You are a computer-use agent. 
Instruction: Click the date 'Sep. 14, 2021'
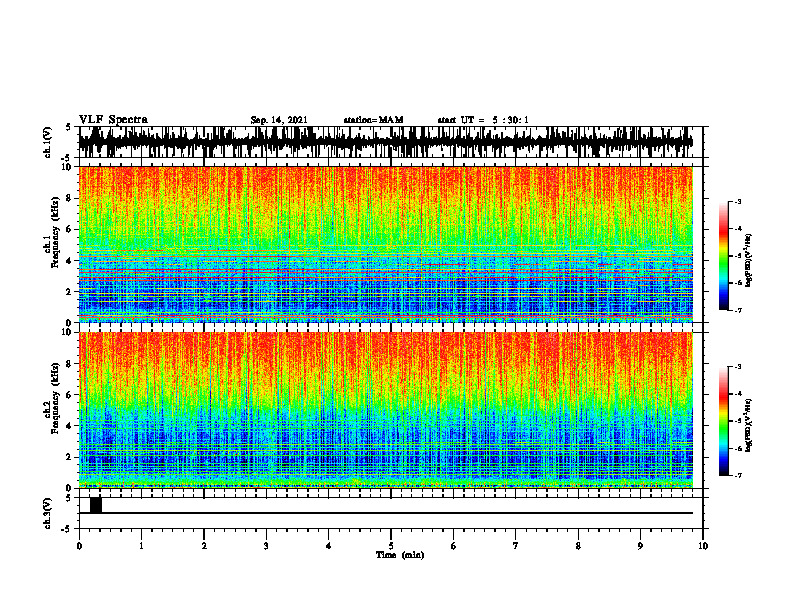(x=279, y=120)
